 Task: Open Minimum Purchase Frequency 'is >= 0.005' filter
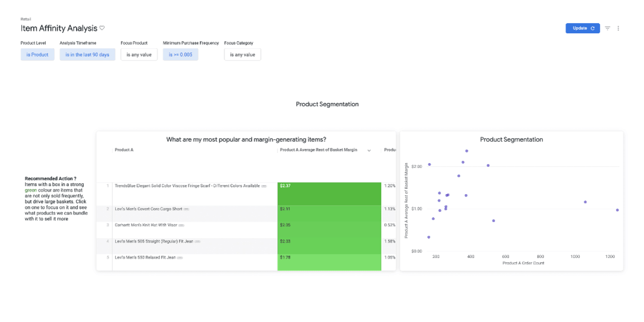point(180,54)
